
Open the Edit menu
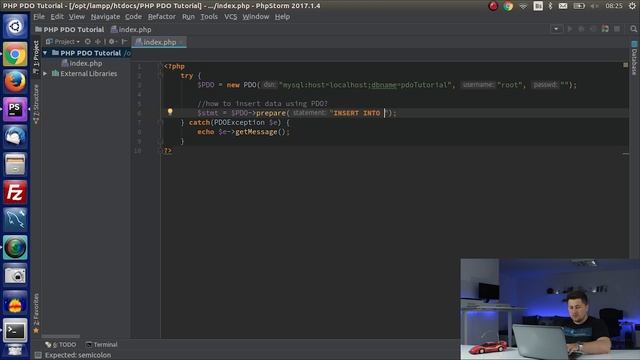[57, 17]
